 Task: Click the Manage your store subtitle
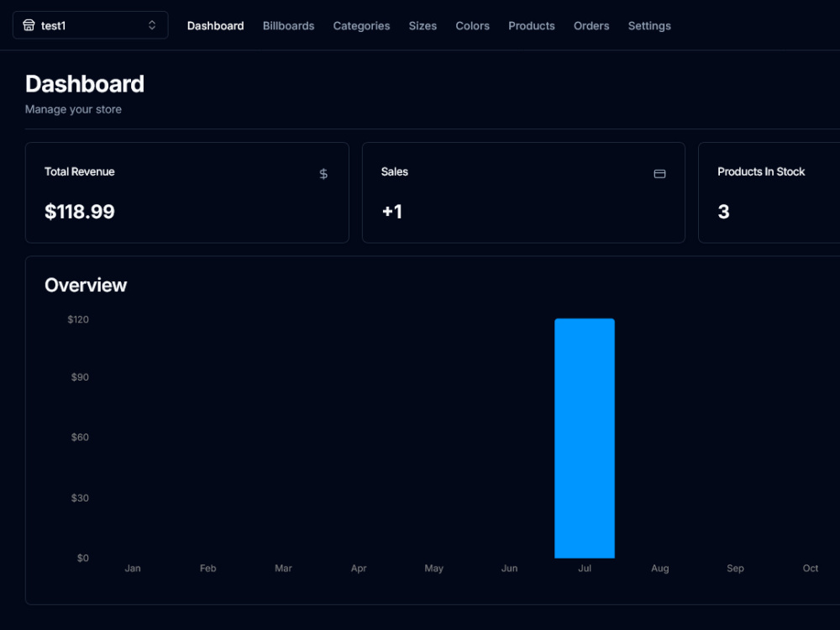coord(73,109)
